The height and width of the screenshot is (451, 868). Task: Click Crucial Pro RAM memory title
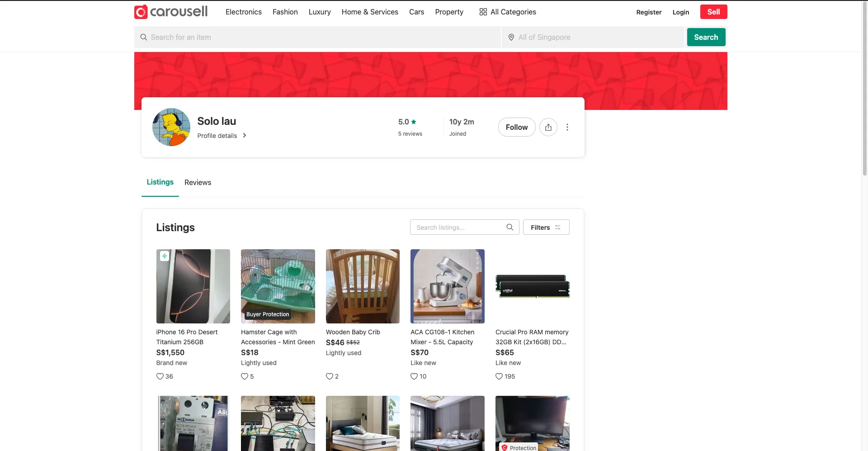532,337
